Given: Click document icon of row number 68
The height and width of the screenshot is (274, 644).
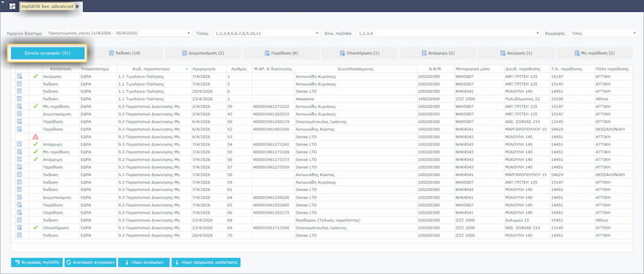Looking at the screenshot, I should point(19,220).
